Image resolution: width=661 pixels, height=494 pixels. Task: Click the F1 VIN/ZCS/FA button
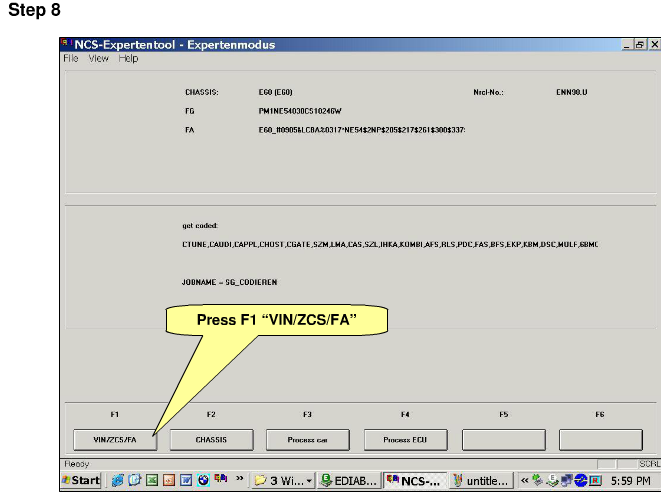[115, 440]
